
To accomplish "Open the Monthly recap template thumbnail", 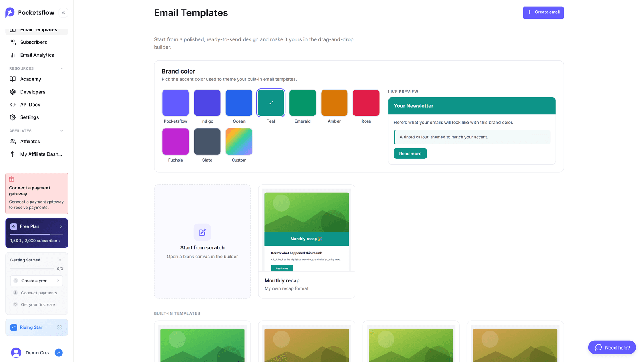I will click(x=307, y=230).
